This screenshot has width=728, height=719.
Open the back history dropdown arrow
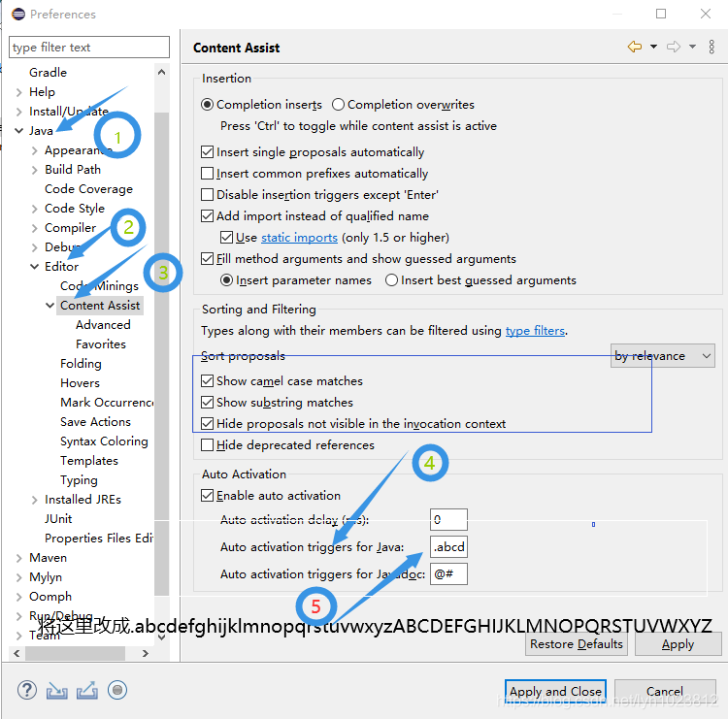tap(653, 47)
